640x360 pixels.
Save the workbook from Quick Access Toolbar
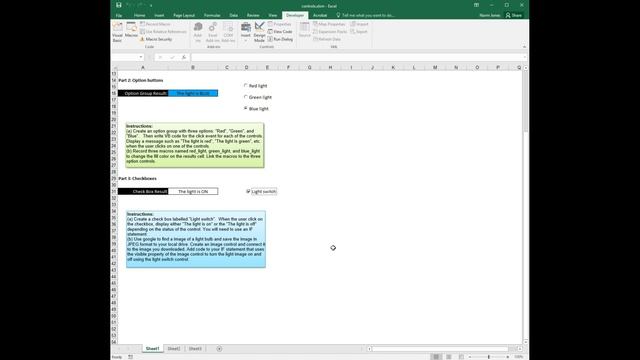tap(118, 5)
